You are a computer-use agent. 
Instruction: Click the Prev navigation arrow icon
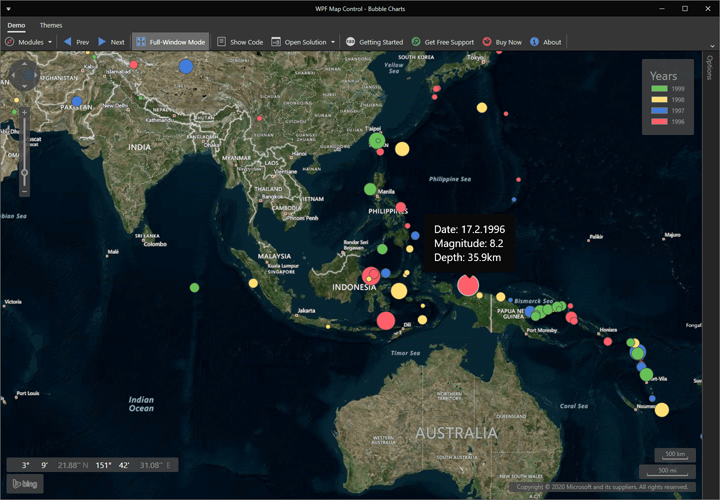pos(68,42)
